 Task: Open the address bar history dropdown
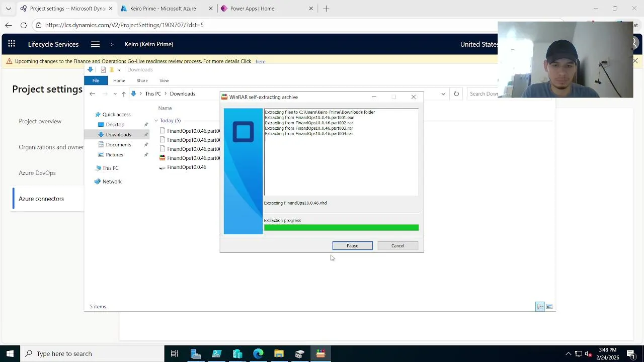(443, 94)
